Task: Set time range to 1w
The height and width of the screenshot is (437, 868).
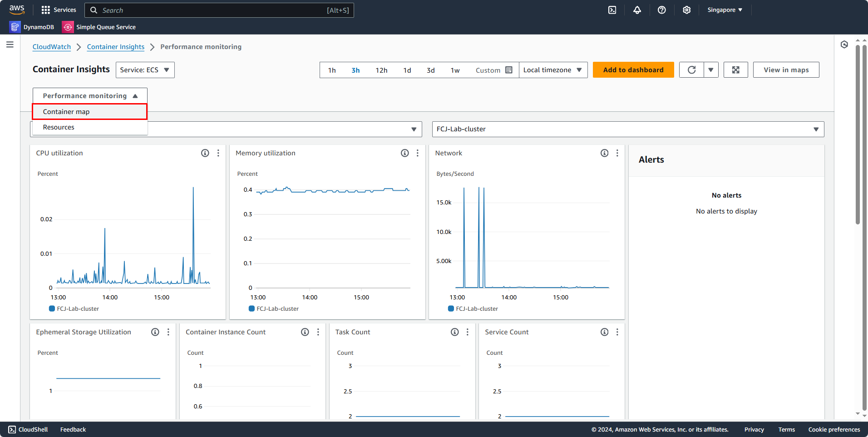Action: [455, 70]
